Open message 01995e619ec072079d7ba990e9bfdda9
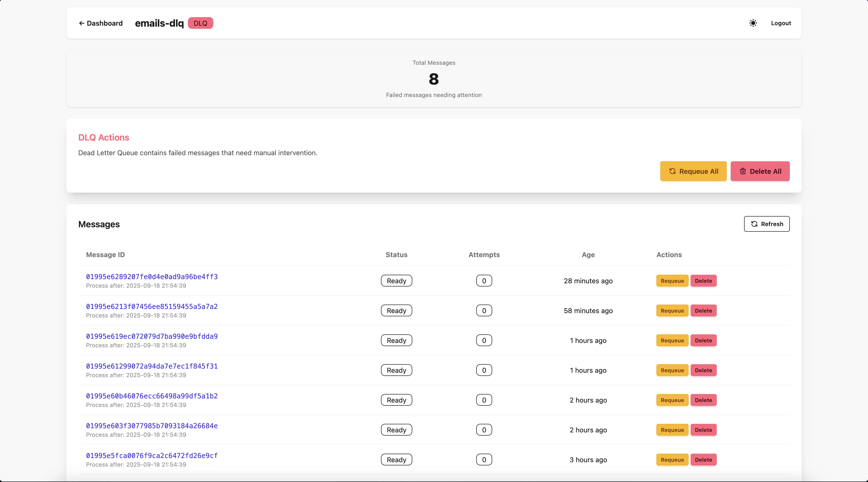 pos(152,336)
